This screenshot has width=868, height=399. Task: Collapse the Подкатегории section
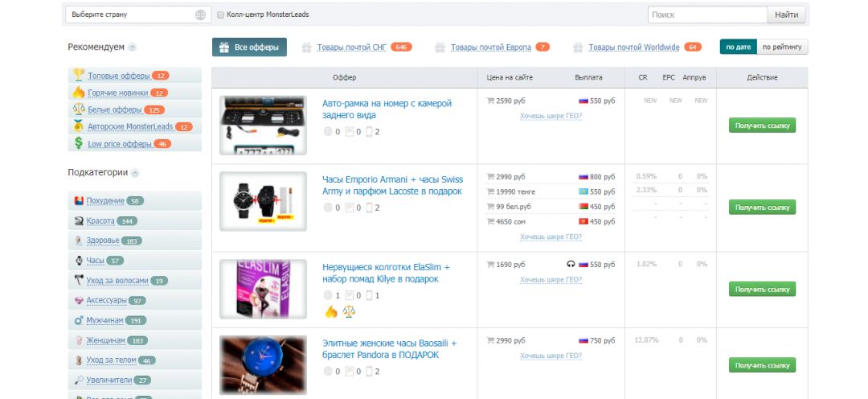135,173
